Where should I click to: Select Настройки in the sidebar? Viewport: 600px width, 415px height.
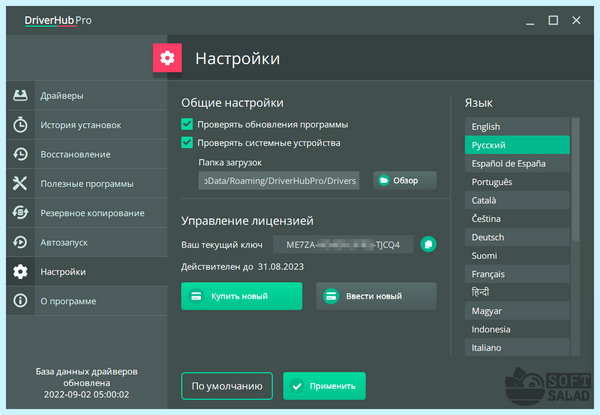(87, 272)
